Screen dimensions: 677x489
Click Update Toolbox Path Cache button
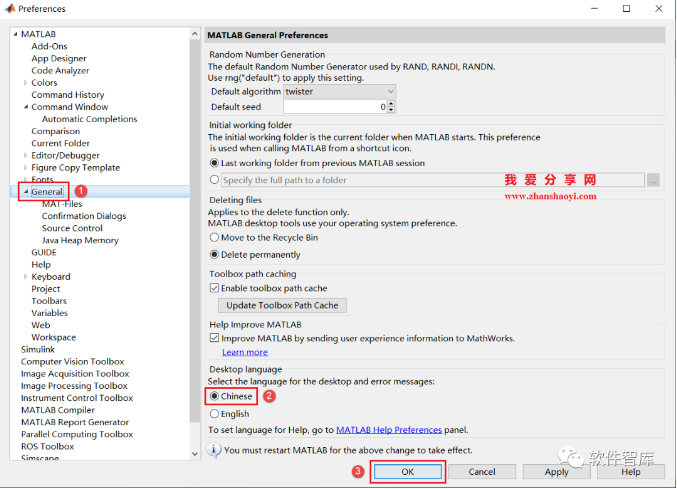coord(282,305)
